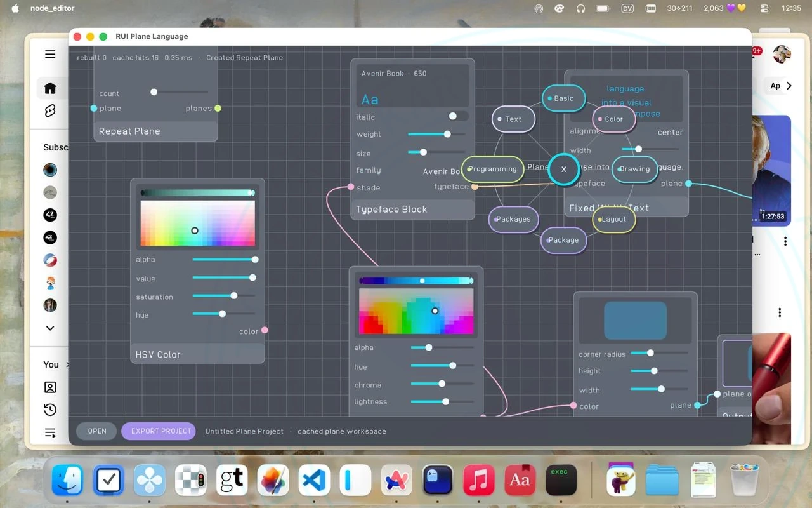Click the palette icon in menu bar
812x508 pixels.
(560, 8)
